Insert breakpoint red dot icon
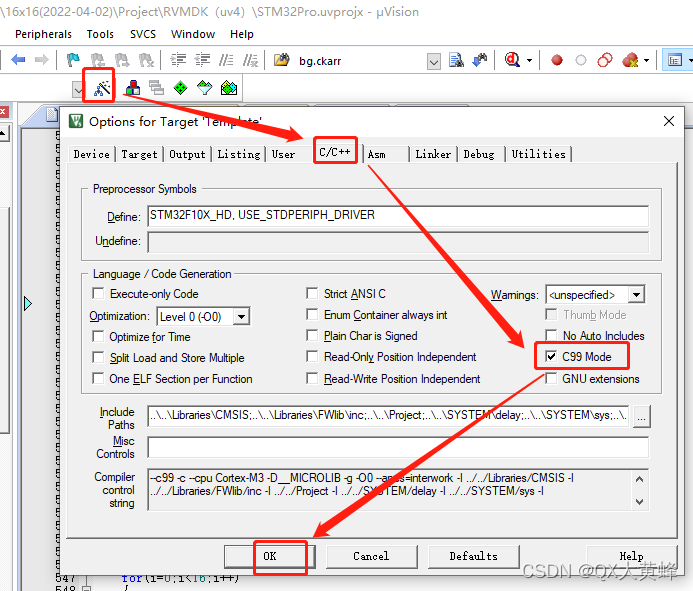 [557, 60]
